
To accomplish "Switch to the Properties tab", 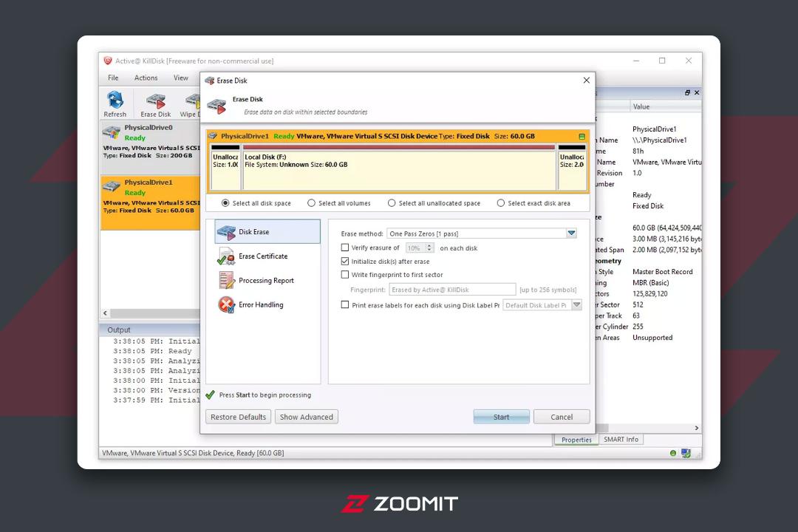I will tap(576, 440).
